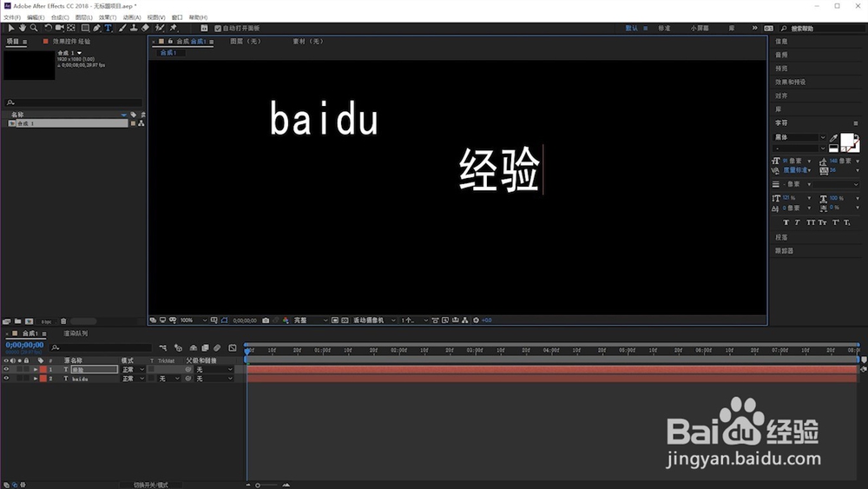Apply Faux Bold style button
The image size is (868, 489).
(786, 222)
